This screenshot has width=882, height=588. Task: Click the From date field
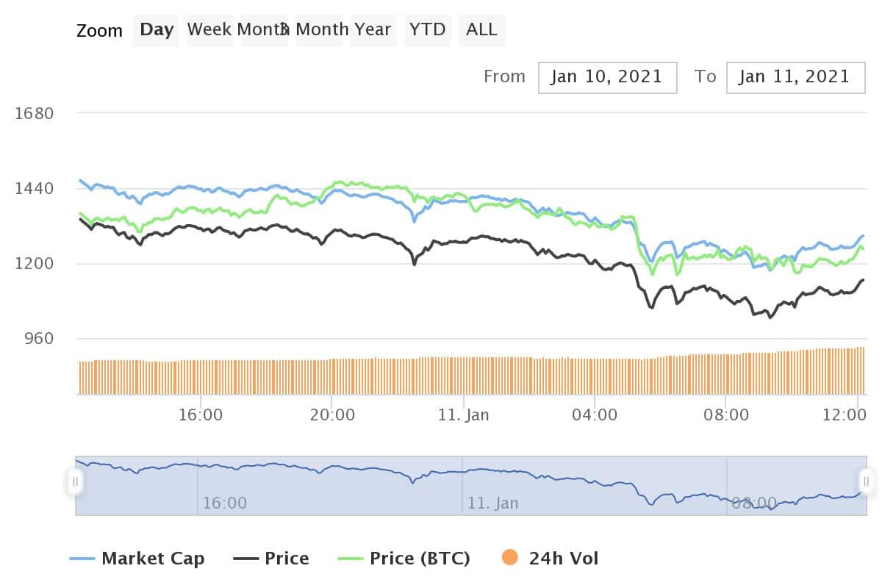point(607,77)
